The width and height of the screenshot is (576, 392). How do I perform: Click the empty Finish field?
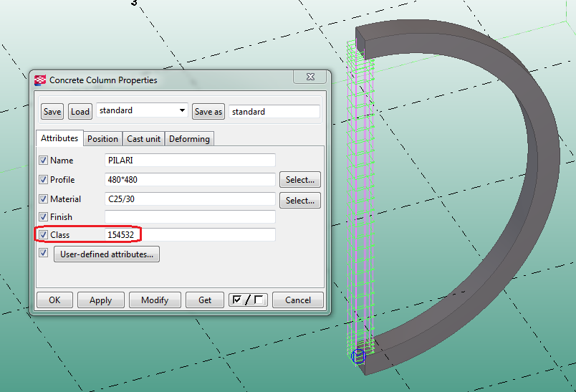point(190,216)
